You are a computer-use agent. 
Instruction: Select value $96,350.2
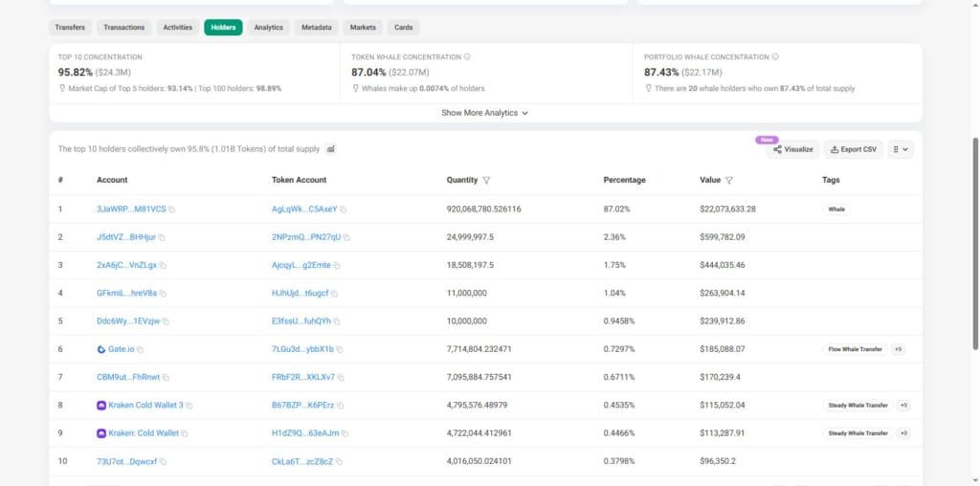(x=718, y=462)
